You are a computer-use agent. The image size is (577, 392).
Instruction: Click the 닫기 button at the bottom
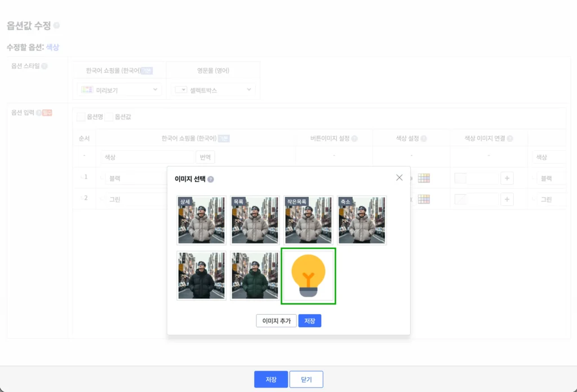(x=306, y=380)
